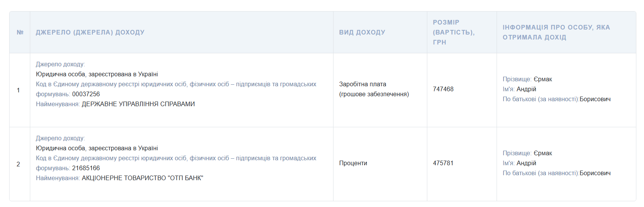Click АКЦІОНЕРНЕ ТОВАРИСТВО "ОТП БАНК" name

point(142,178)
